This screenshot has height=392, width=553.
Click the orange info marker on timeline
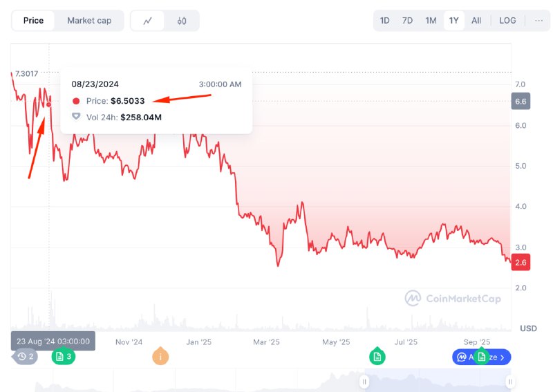tap(160, 357)
